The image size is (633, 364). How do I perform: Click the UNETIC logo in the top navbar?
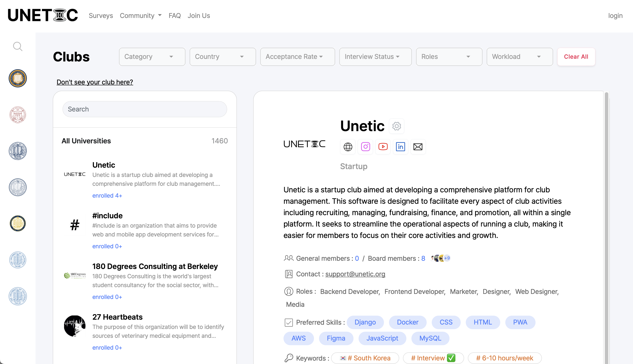[x=42, y=15]
